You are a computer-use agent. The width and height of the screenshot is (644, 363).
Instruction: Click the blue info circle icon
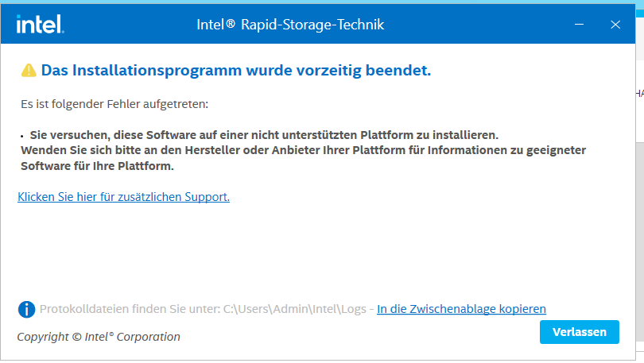(x=26, y=309)
